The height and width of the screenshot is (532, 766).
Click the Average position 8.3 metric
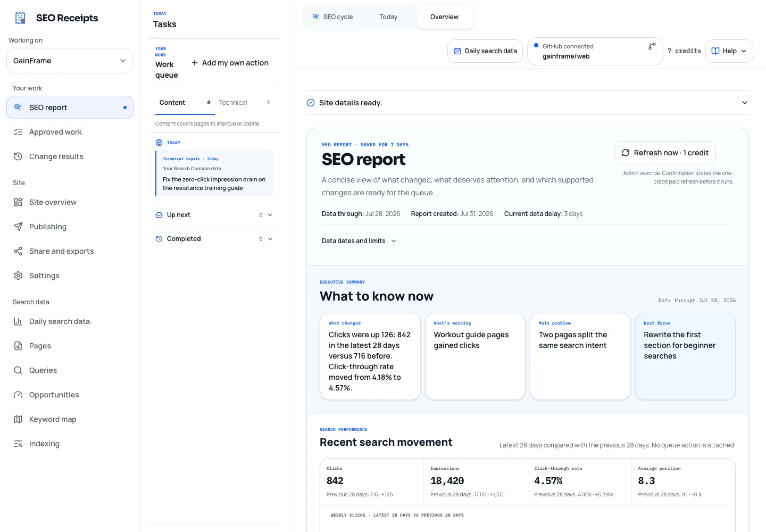(x=684, y=482)
